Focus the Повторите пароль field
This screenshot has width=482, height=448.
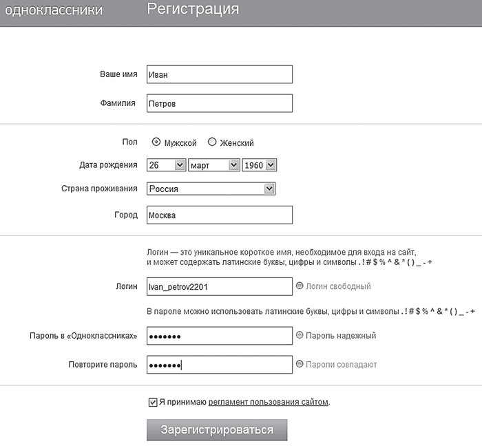click(220, 365)
